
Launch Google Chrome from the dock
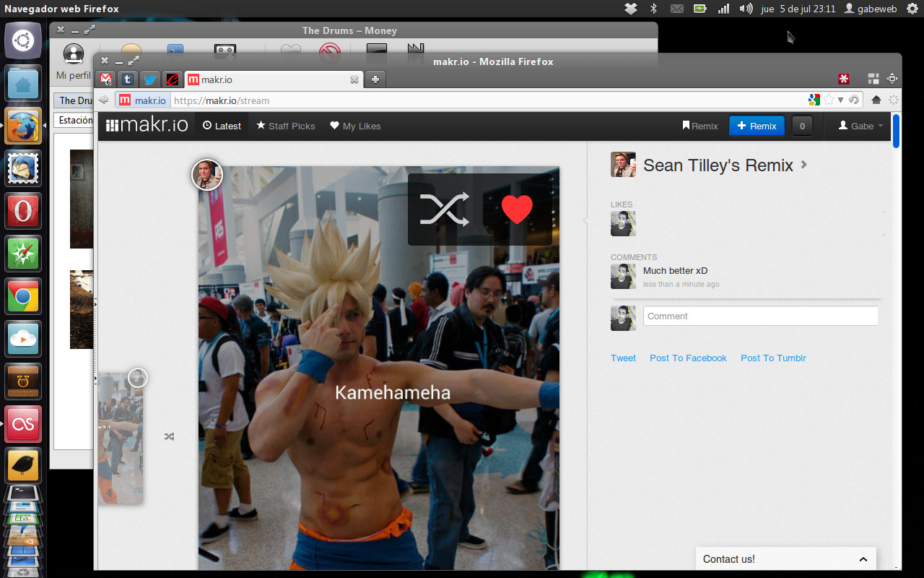(x=23, y=296)
